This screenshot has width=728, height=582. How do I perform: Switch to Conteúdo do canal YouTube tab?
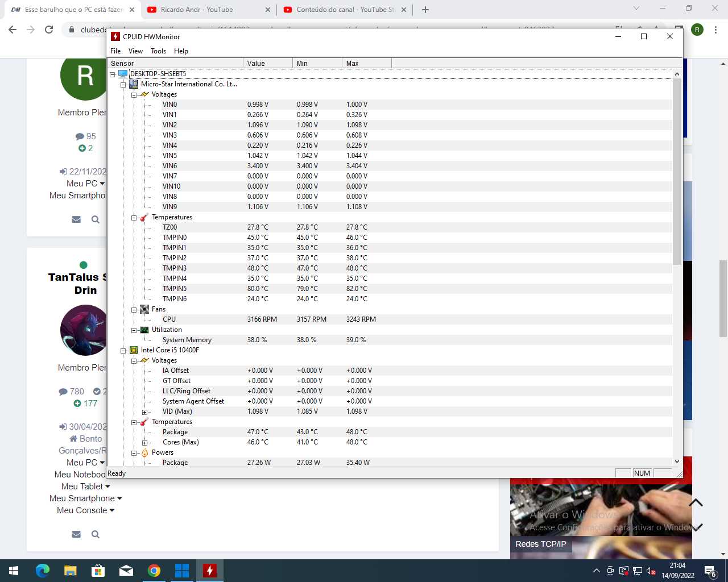coord(345,10)
